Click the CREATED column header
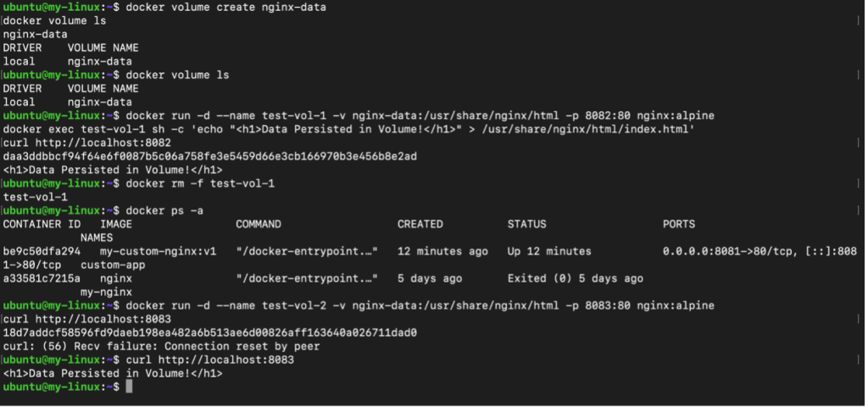The height and width of the screenshot is (408, 868). (x=420, y=224)
